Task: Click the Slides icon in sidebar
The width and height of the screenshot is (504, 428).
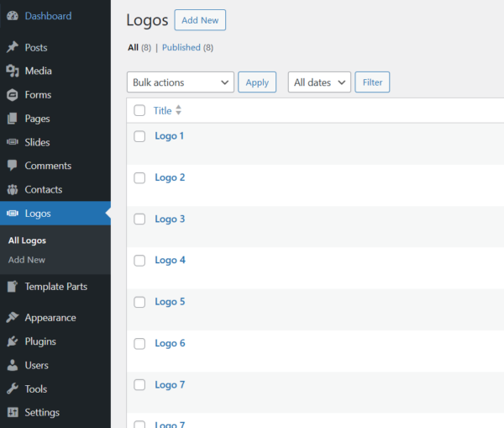Action: (x=13, y=142)
